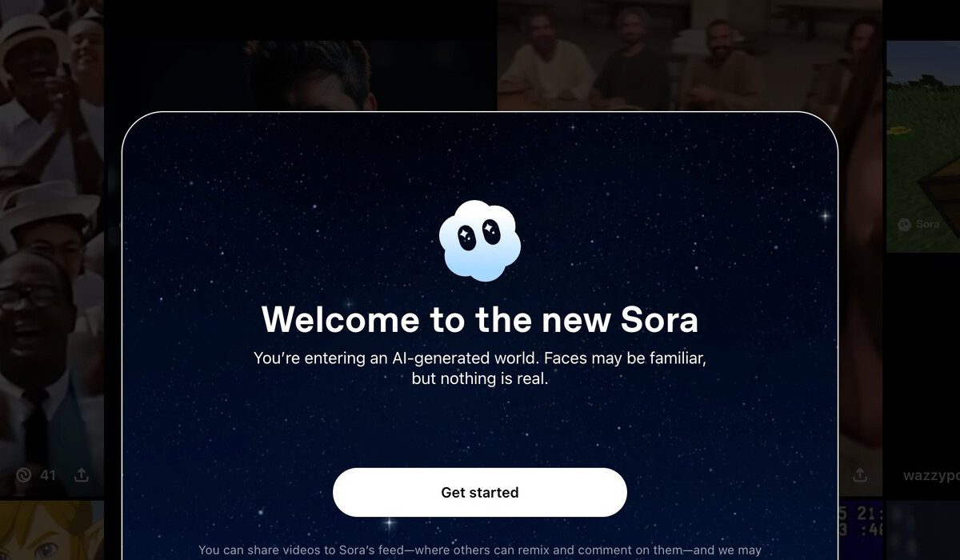
Task: Click the right sparkle eye of mascot
Action: [x=491, y=234]
